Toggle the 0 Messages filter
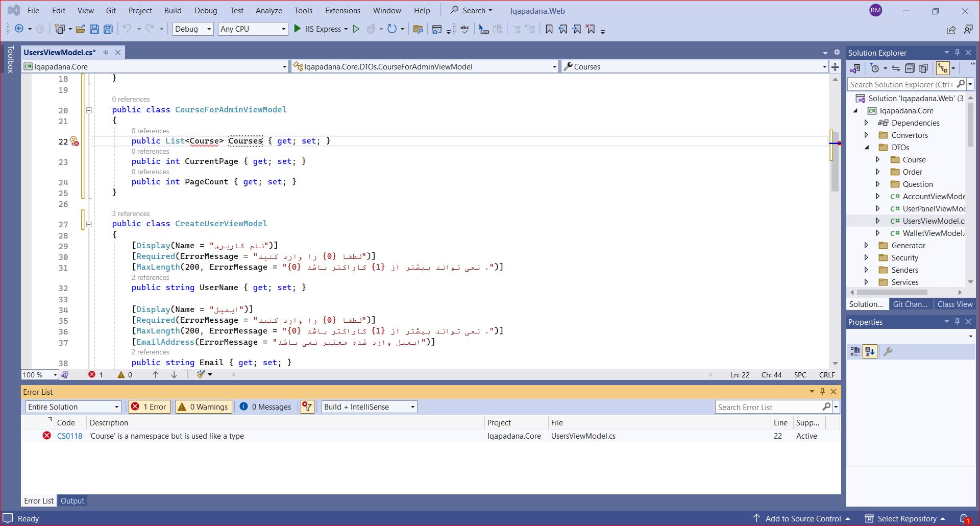The height and width of the screenshot is (526, 980). (x=265, y=407)
